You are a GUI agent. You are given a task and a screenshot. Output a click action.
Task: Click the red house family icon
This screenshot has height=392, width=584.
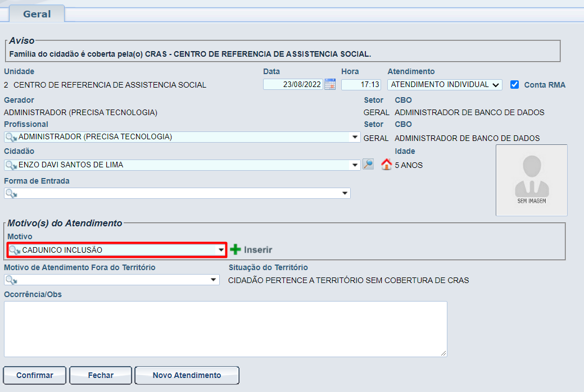pyautogui.click(x=386, y=165)
